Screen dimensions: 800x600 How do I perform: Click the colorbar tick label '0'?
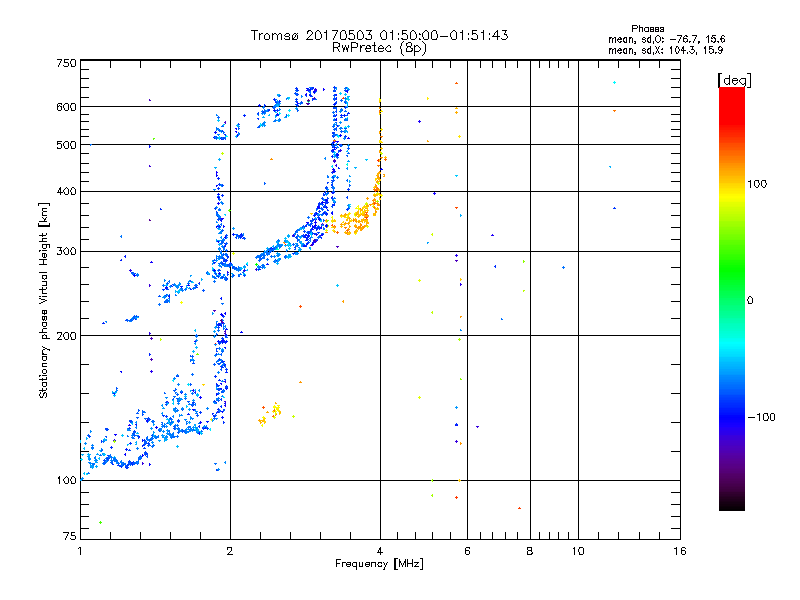pos(750,300)
